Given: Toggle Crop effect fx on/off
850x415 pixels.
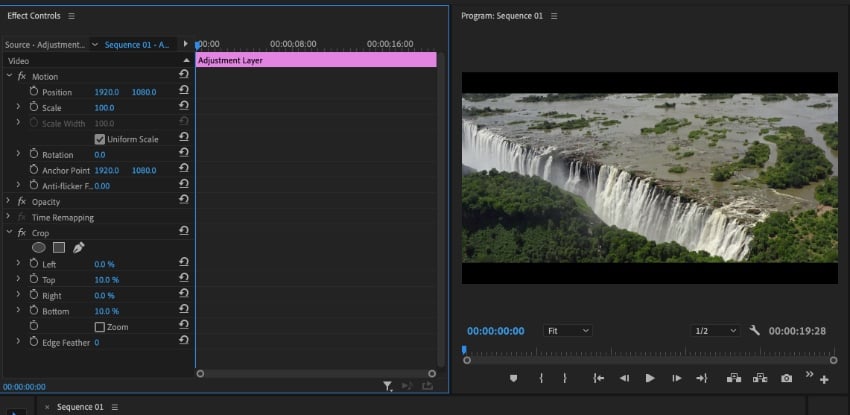Looking at the screenshot, I should tap(22, 233).
